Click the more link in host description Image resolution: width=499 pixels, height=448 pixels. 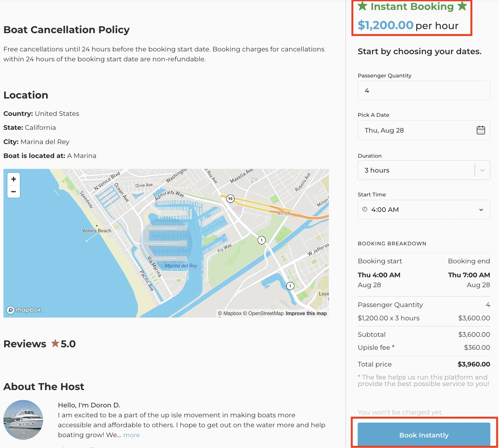click(x=131, y=435)
